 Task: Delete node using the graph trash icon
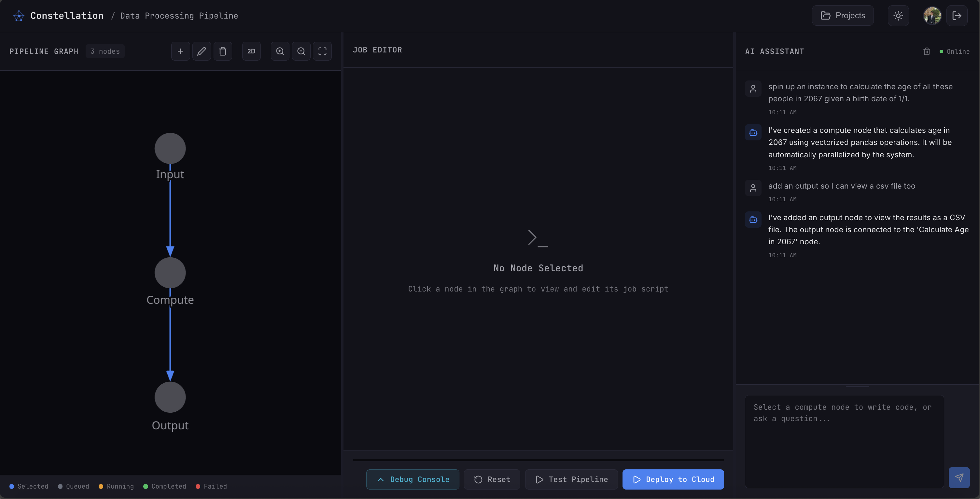click(223, 51)
